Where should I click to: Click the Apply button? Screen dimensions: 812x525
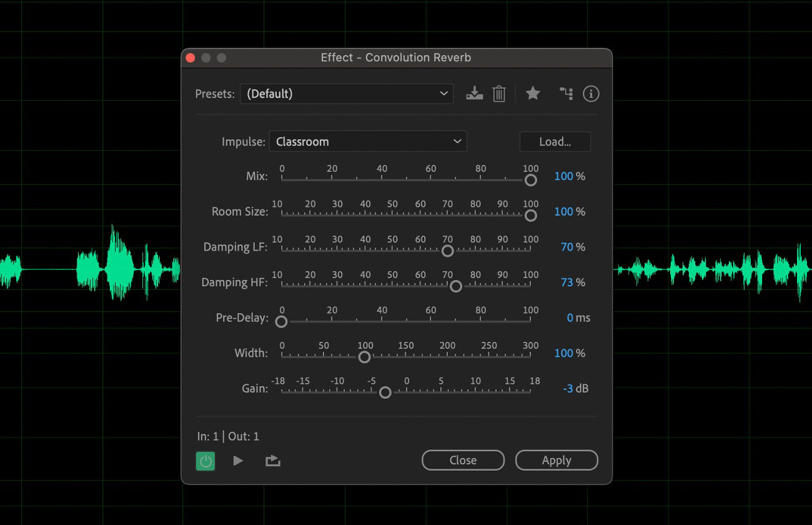[x=556, y=460]
